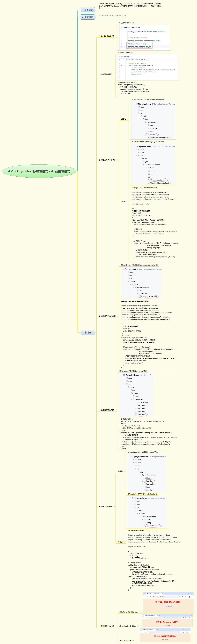
Task: Click spring.messages.basename=welcome code line
Action: [144, 41]
